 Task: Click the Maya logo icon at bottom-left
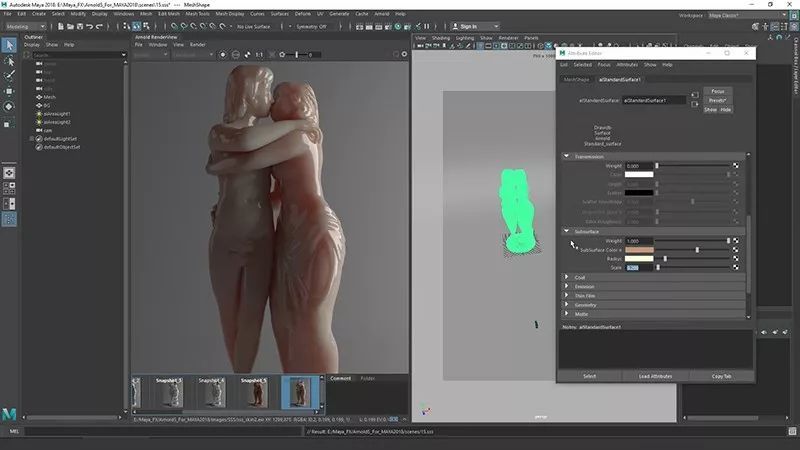[9, 413]
